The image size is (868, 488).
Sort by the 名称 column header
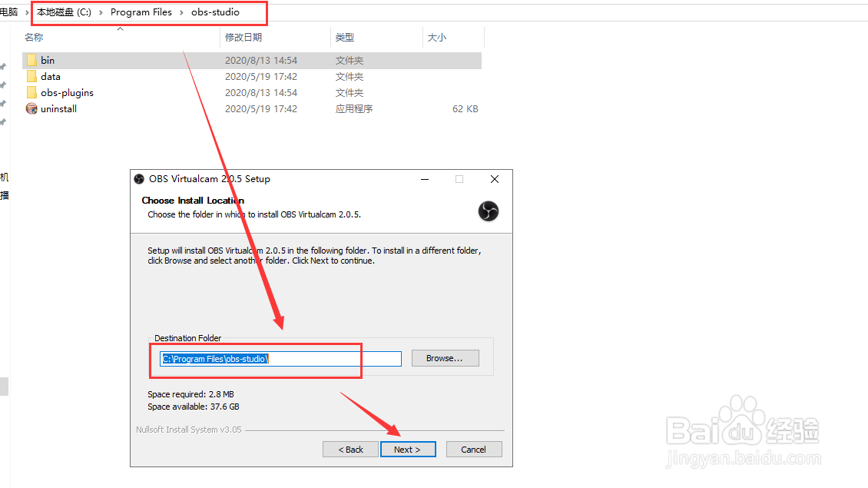coord(34,37)
